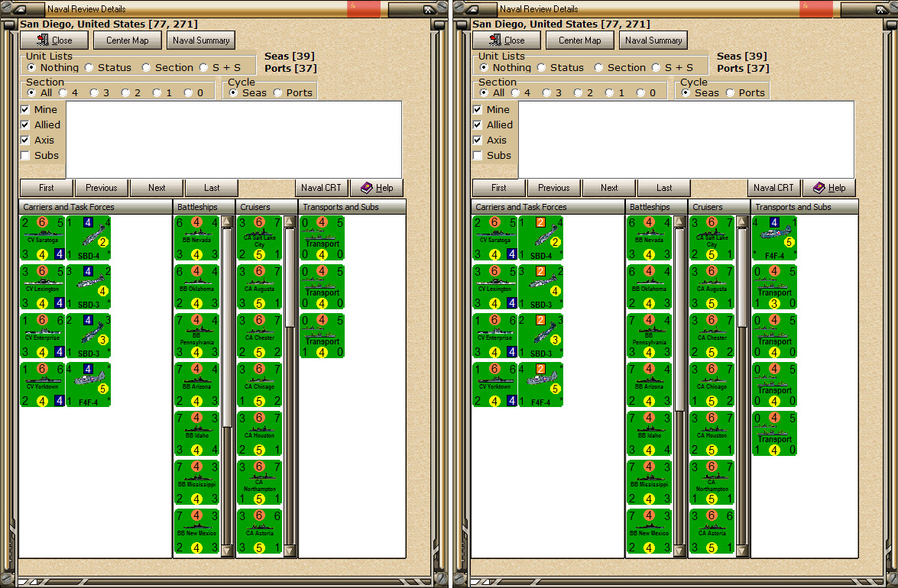
Task: Click Cruisers scroll down arrow in right window
Action: tap(742, 551)
